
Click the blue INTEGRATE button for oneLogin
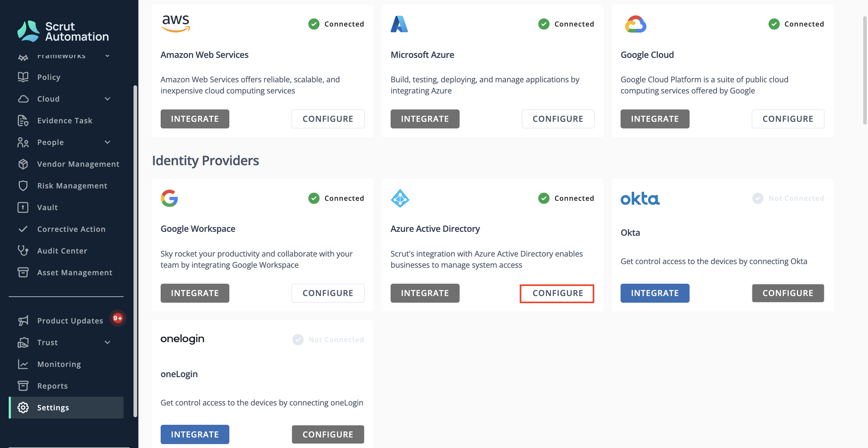(x=195, y=434)
